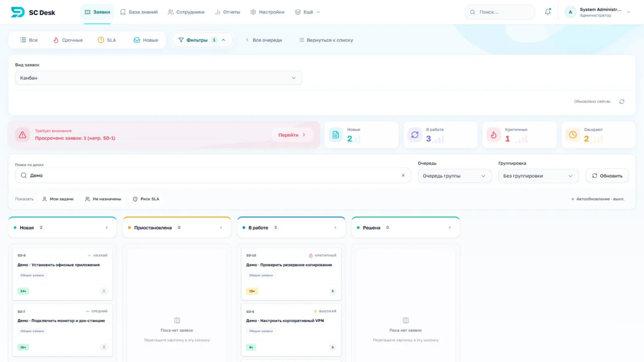
Task: Toggle the 'Мои задачи' filter
Action: pyautogui.click(x=58, y=199)
